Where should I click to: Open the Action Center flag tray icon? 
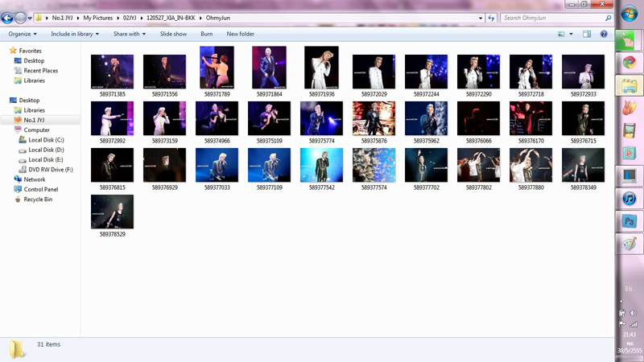pyautogui.click(x=622, y=324)
